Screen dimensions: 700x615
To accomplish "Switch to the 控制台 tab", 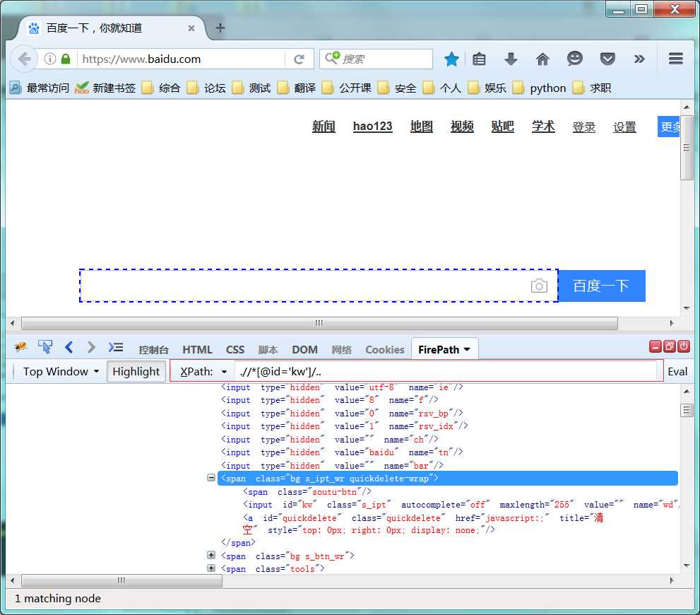I will coord(153,350).
